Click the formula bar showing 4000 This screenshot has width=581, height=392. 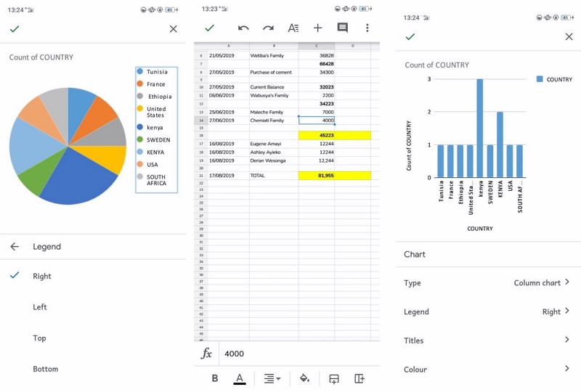point(299,354)
